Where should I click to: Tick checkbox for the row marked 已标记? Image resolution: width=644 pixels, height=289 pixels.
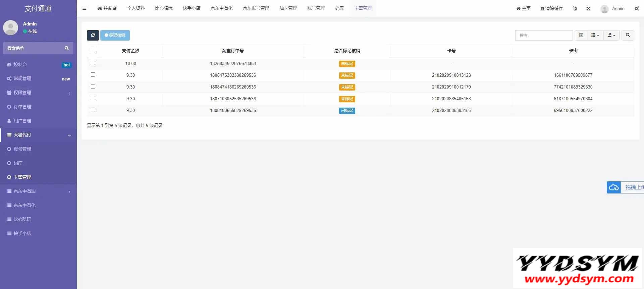(93, 110)
